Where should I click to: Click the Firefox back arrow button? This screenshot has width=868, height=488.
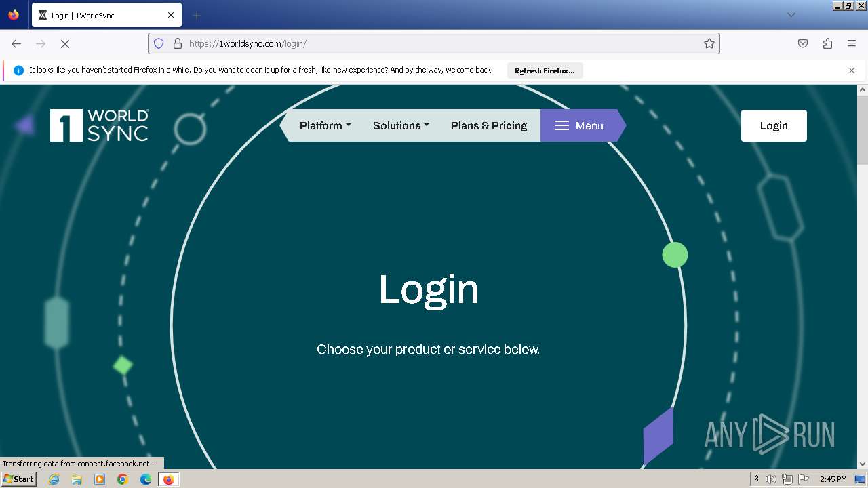[x=16, y=43]
